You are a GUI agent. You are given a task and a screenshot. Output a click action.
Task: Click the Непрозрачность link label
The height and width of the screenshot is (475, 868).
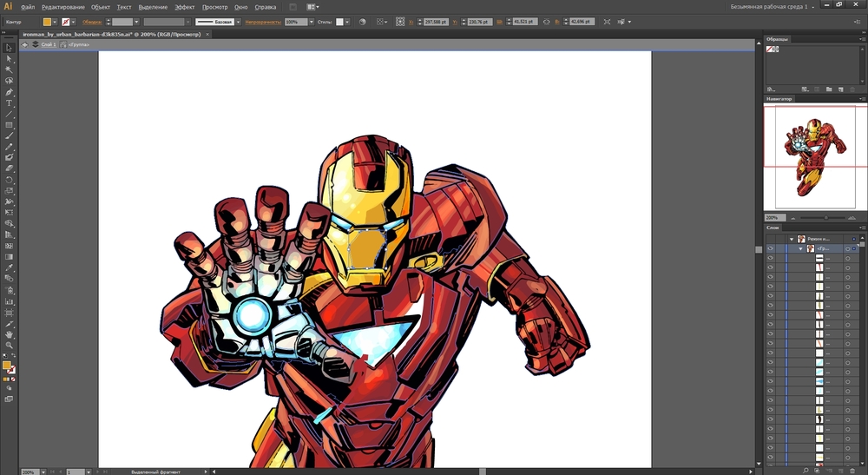(262, 21)
